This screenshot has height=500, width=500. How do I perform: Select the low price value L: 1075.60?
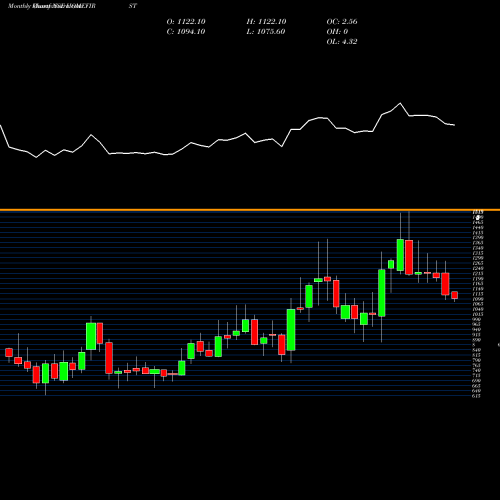point(266,32)
